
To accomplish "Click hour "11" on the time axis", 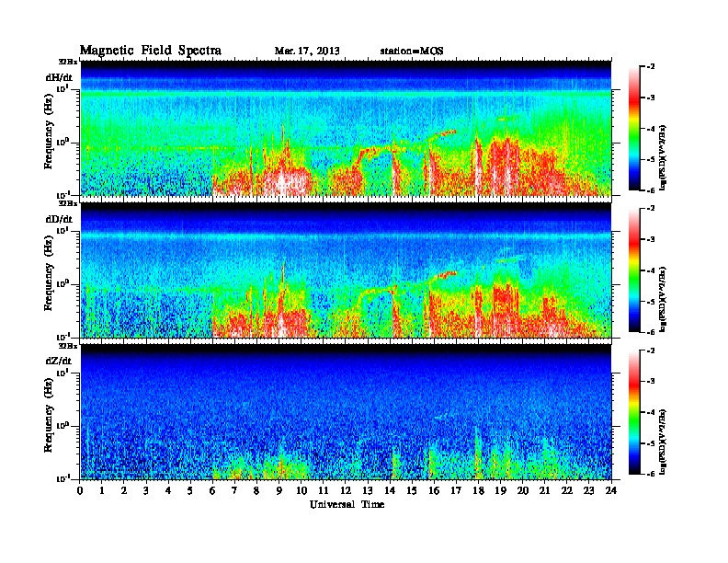I will click(324, 491).
